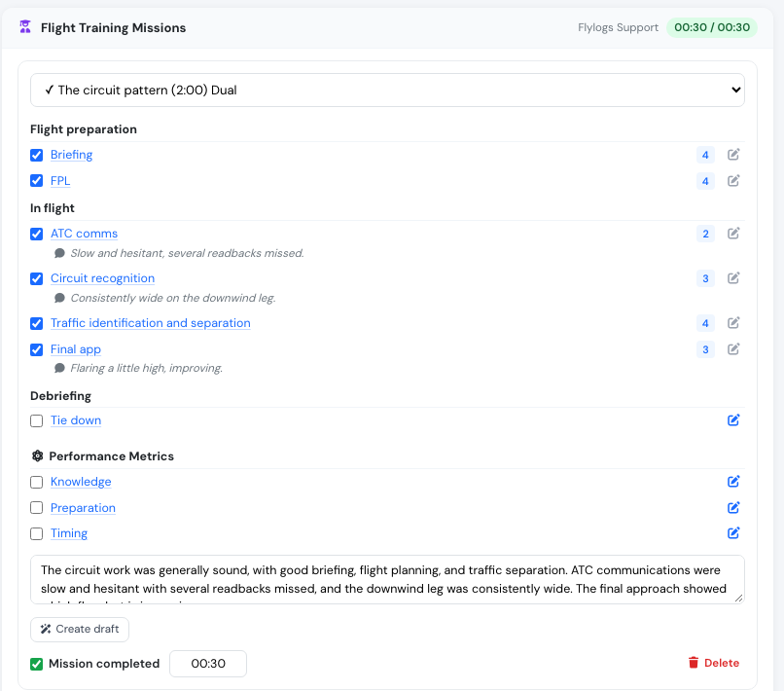Click the Briefing grade badge 4

click(x=705, y=155)
